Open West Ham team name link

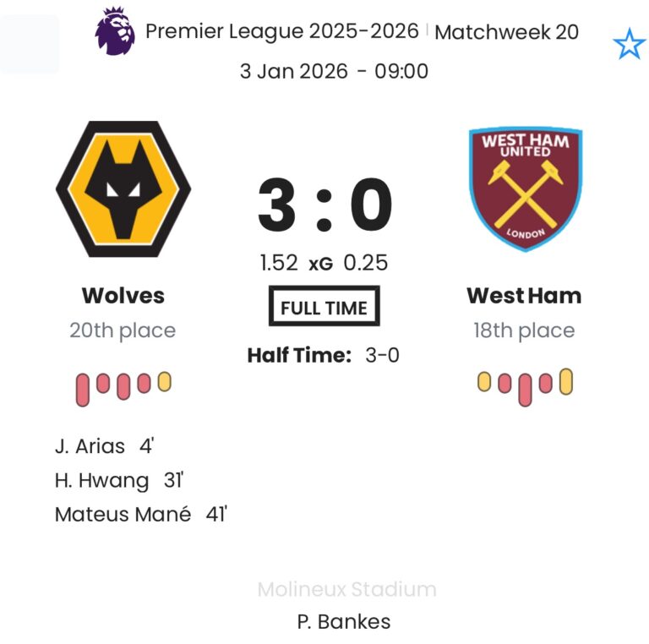(524, 296)
